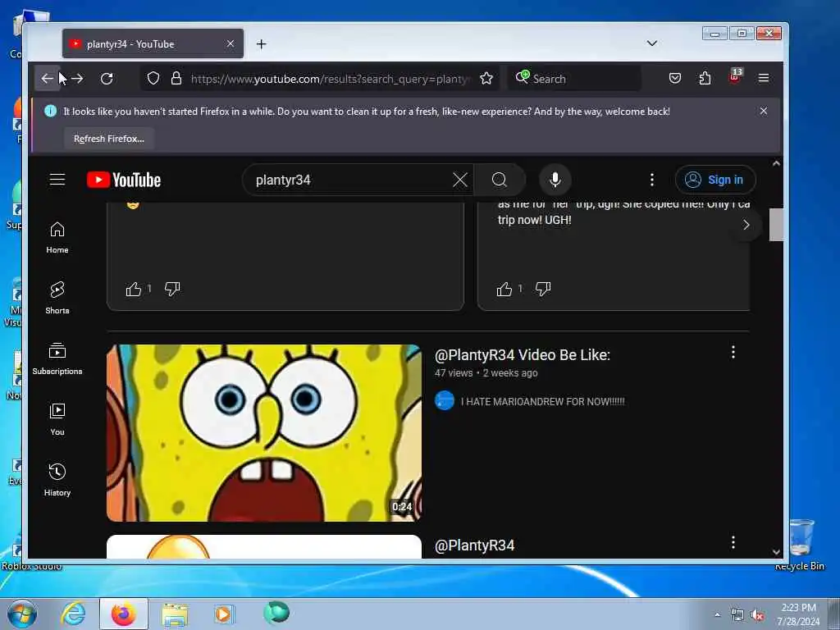Like the right post about trip

pos(504,290)
